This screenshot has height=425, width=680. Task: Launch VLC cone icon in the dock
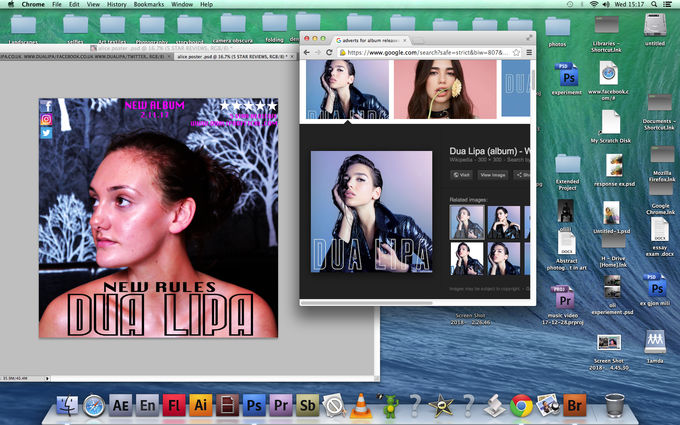click(361, 405)
